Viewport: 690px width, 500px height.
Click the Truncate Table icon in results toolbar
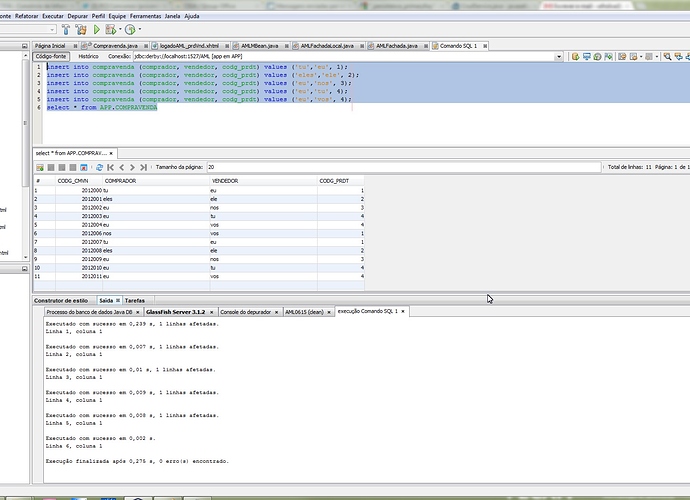tap(84, 167)
